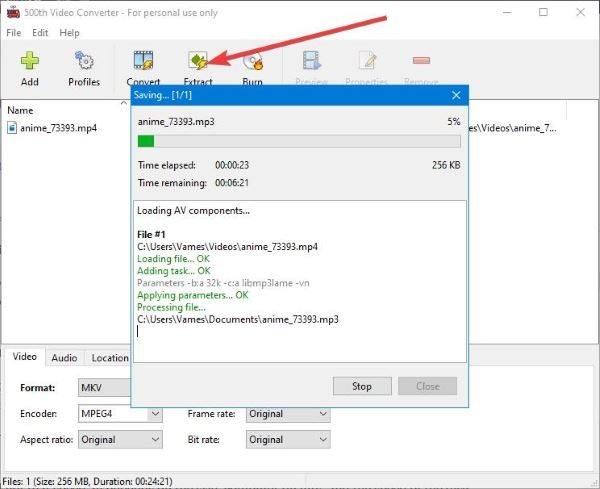Close the Video Converter main window
This screenshot has height=489, width=600.
click(580, 12)
